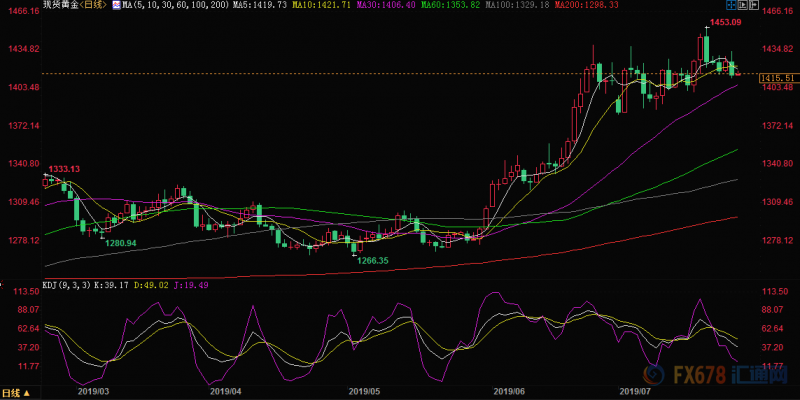This screenshot has width=800, height=400.
Task: Click the play-forward chart icon
Action: tap(743, 5)
